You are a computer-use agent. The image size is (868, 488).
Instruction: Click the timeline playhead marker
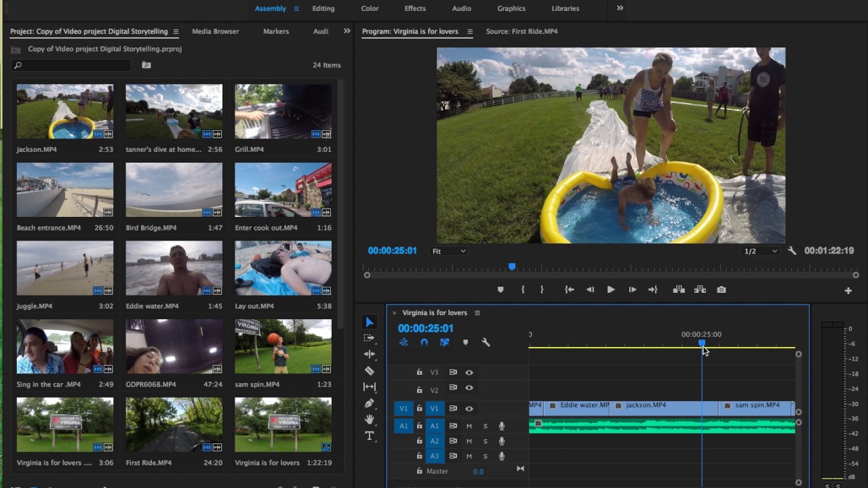coord(702,344)
